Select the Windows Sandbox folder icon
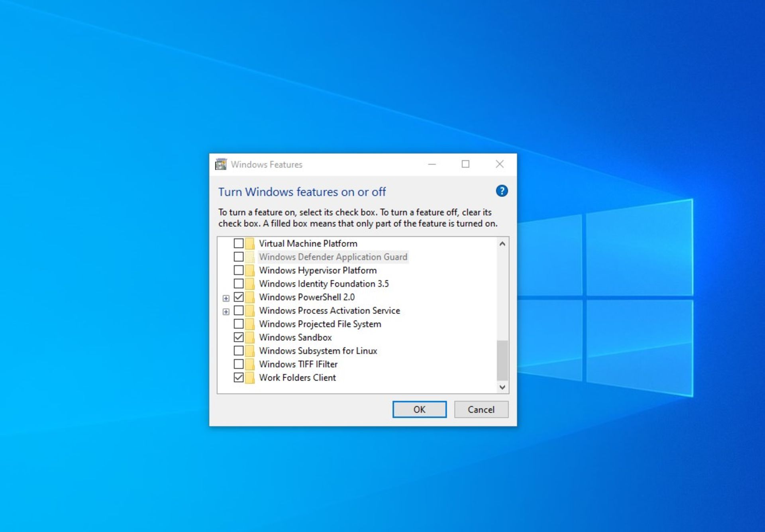 [250, 337]
